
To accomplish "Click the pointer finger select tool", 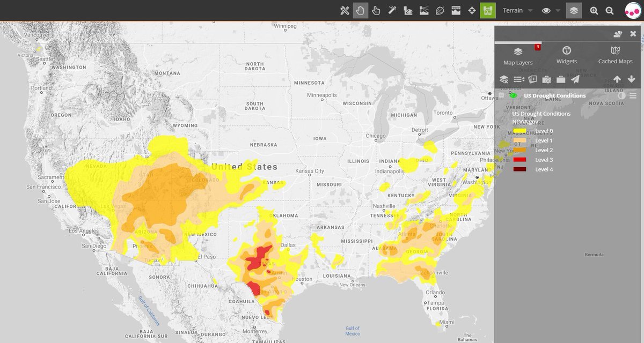I will [376, 11].
